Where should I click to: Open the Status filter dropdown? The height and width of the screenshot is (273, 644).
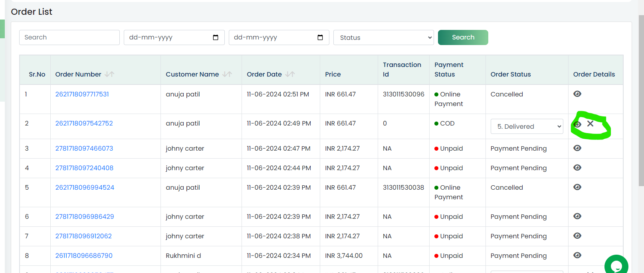[384, 37]
